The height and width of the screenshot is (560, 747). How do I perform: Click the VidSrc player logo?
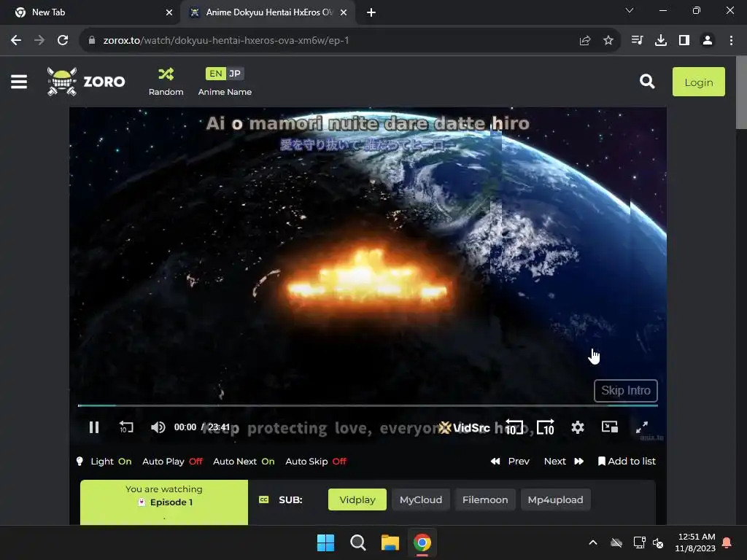coord(464,427)
